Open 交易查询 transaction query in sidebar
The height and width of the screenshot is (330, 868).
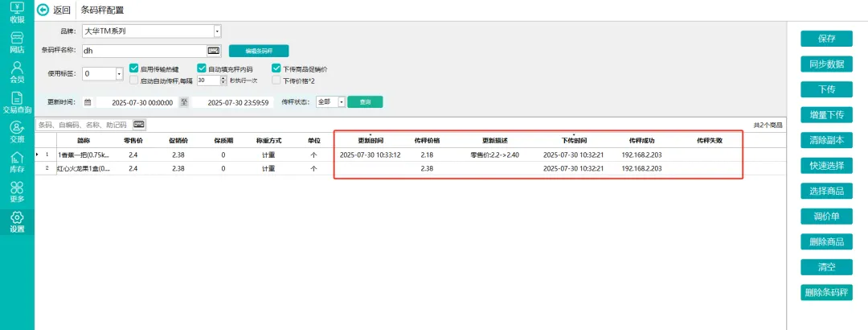point(17,101)
